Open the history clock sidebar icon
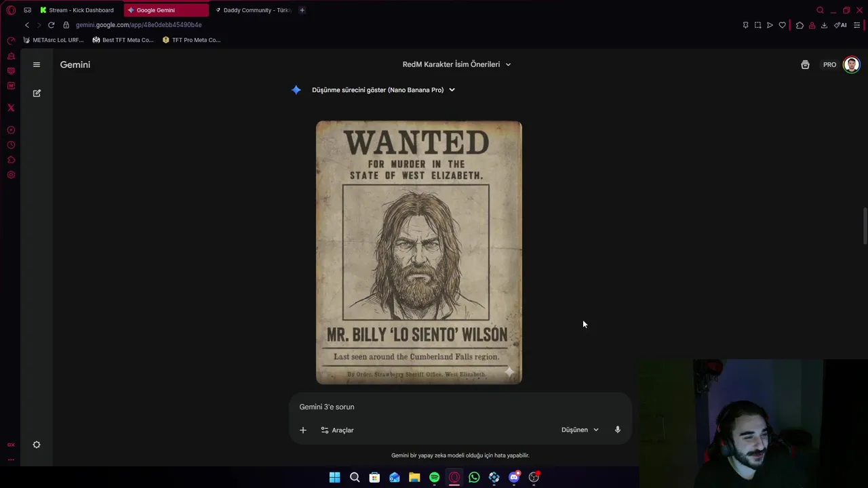 pyautogui.click(x=11, y=145)
